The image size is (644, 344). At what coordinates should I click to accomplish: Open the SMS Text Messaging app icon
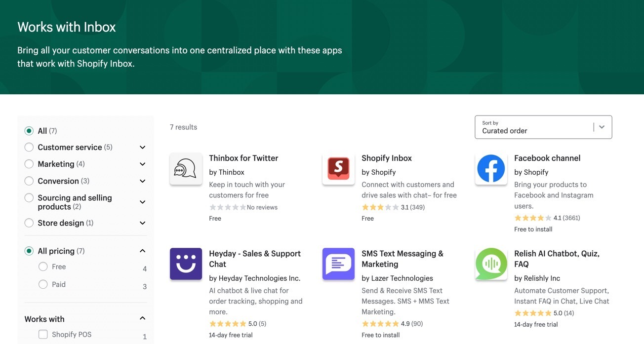338,264
